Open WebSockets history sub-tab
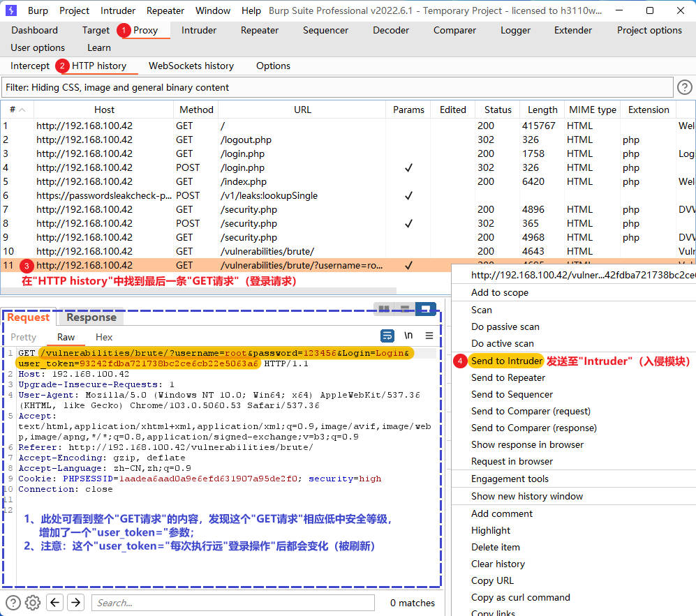The width and height of the screenshot is (696, 616). [x=191, y=66]
